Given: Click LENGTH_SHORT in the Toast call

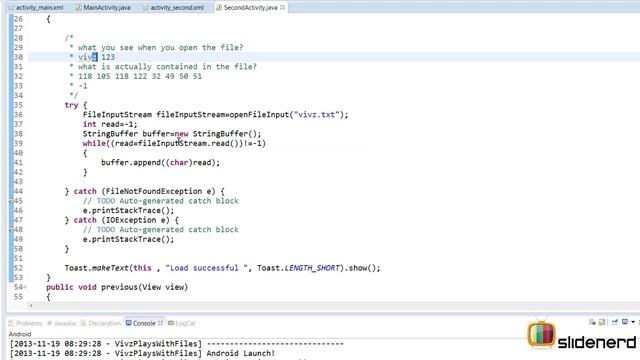Looking at the screenshot, I should point(312,268).
